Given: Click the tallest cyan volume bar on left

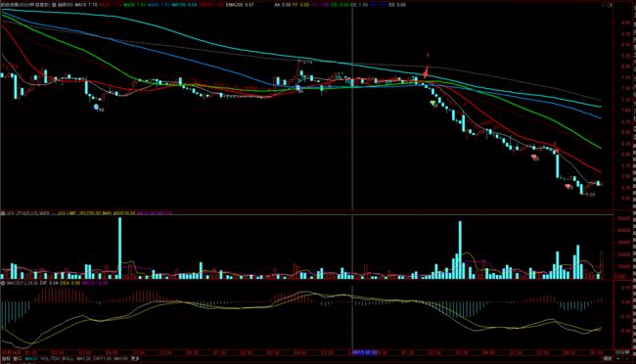Looking at the screenshot, I should point(119,248).
